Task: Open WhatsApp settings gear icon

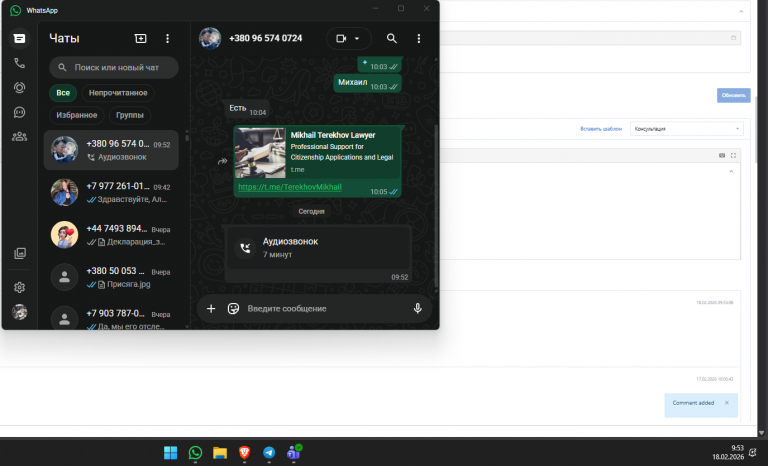Action: (19, 287)
